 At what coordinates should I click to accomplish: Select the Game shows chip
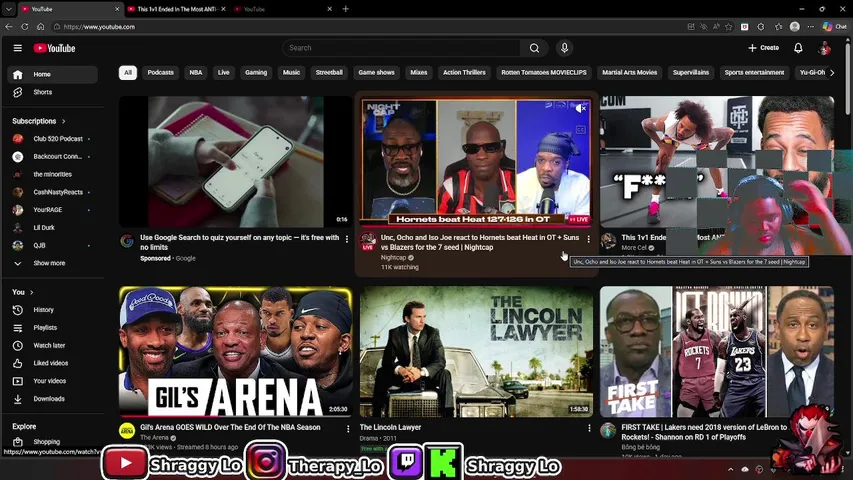(376, 72)
